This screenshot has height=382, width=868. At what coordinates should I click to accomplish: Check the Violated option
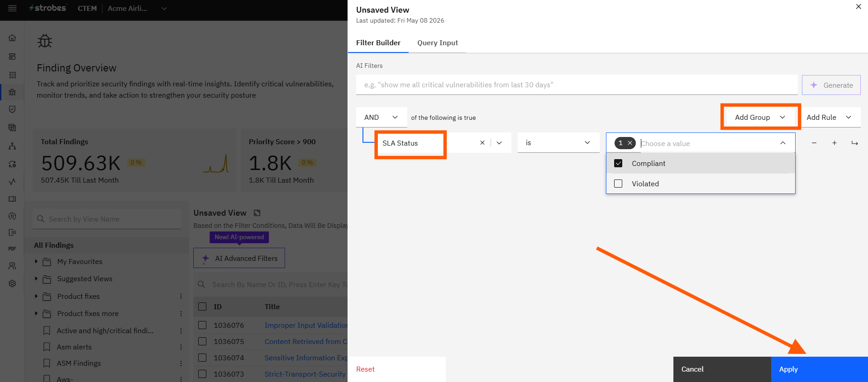click(618, 184)
